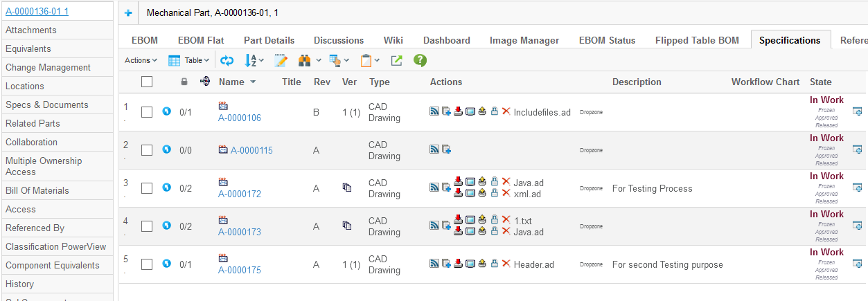This screenshot has width=868, height=301.
Task: Click the export arrow icon in the toolbar
Action: click(396, 61)
